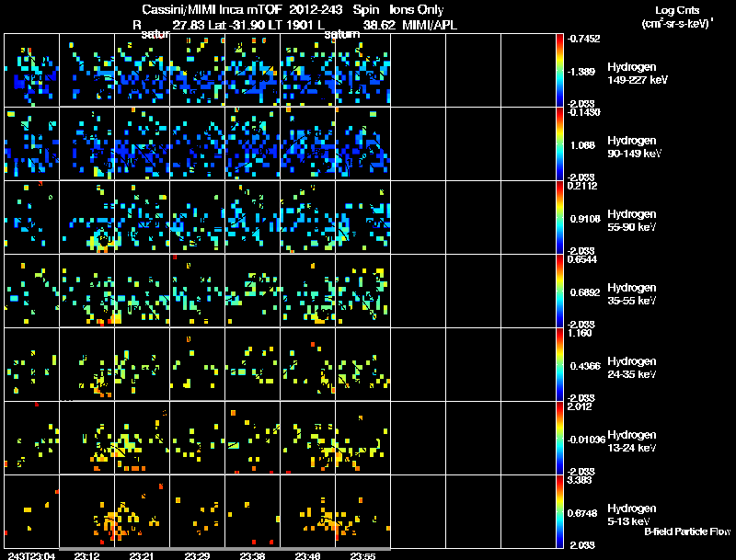
Task: Select the 55-90 keV image panel at 23:21
Action: tap(143, 218)
